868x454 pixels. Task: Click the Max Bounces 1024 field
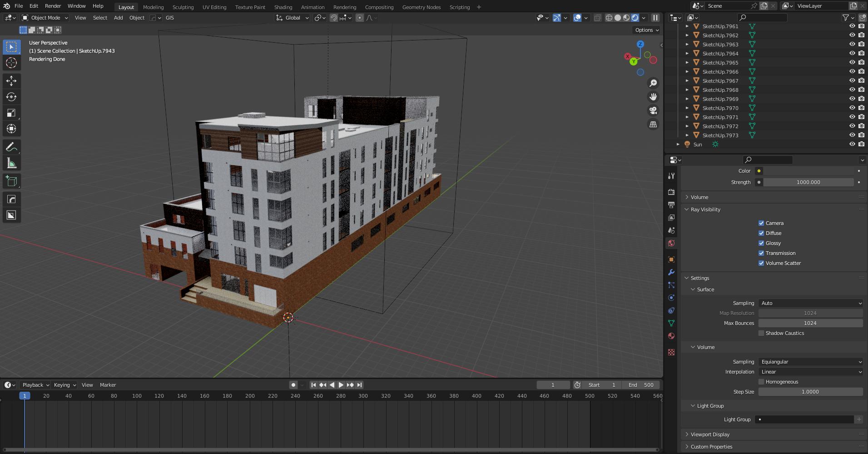pos(810,323)
